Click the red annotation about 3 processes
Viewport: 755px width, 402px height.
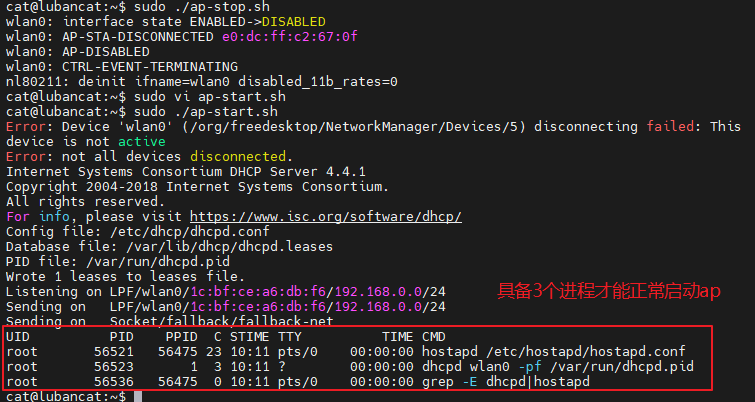click(x=609, y=292)
